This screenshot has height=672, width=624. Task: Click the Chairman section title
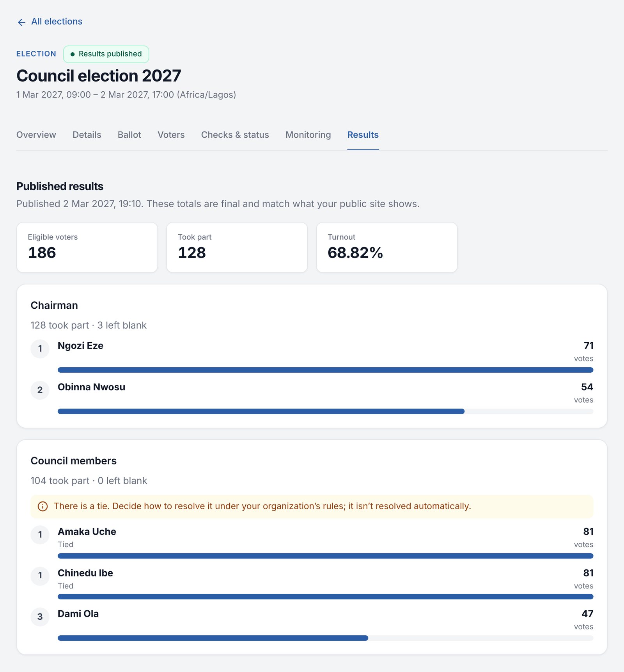pos(54,306)
